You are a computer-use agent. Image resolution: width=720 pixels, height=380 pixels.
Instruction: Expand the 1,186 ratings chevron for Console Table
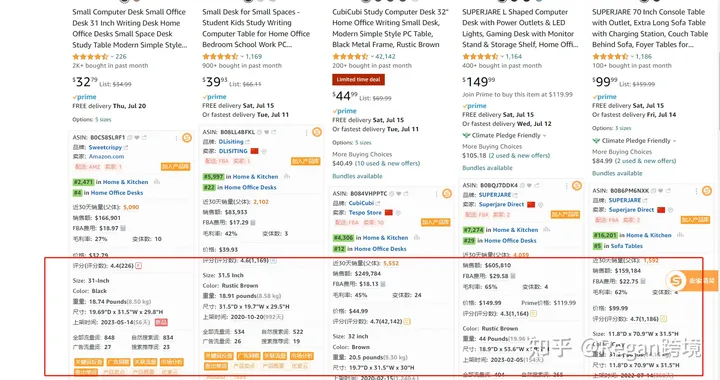click(632, 56)
